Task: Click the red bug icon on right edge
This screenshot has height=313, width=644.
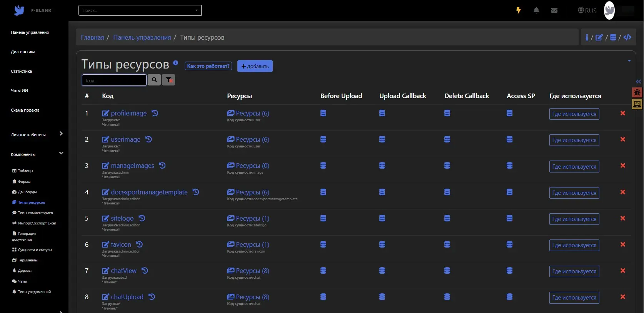Action: coord(637,92)
